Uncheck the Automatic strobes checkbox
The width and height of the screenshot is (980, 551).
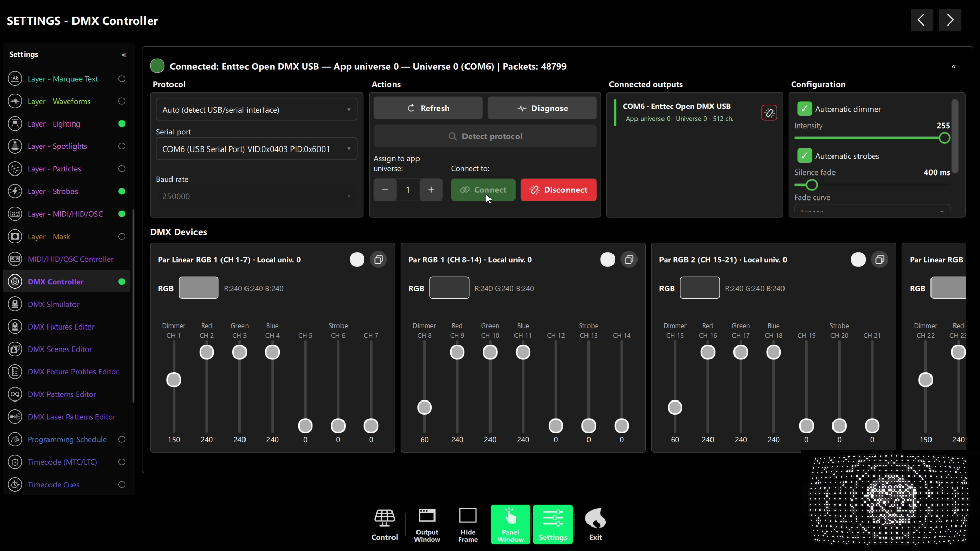pos(804,156)
